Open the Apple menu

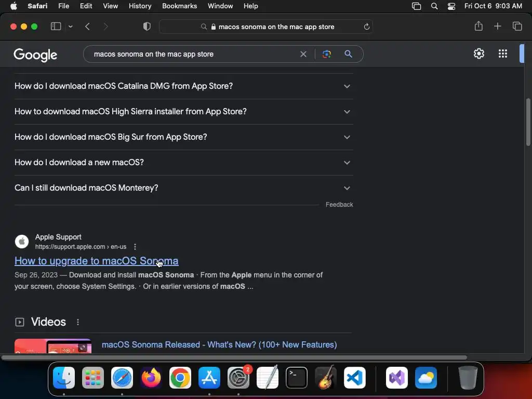click(x=14, y=6)
